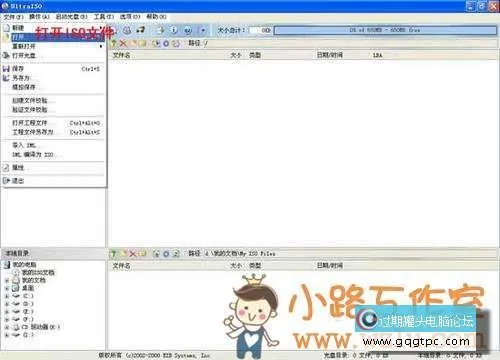This screenshot has width=500, height=360.
Task: Click the info 'i' icon in main toolbar
Action: tap(174, 30)
